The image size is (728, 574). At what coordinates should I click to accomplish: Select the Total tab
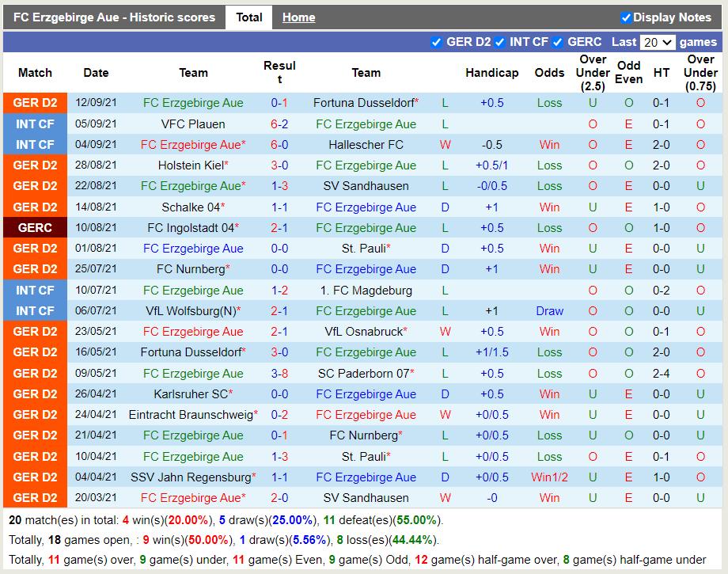[x=249, y=17]
